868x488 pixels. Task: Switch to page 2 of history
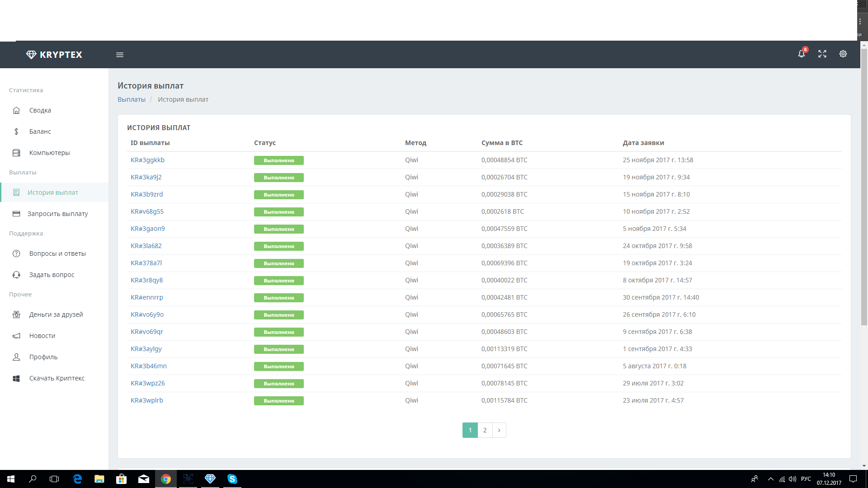[x=485, y=430]
